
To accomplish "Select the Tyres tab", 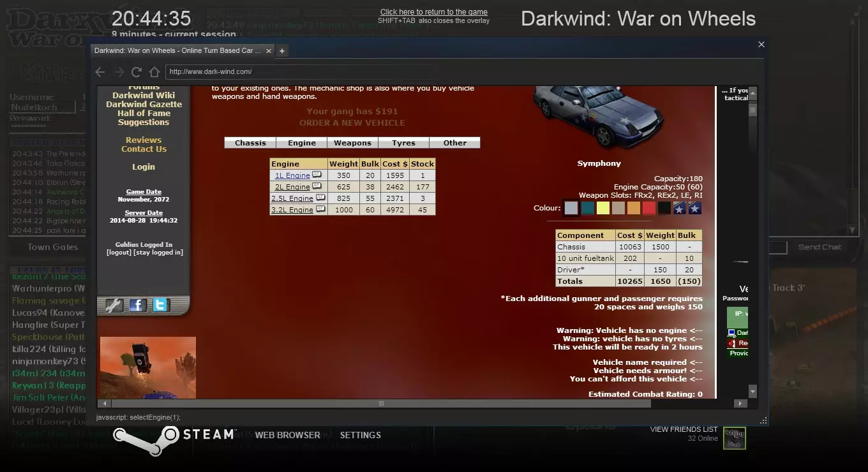I will [403, 143].
